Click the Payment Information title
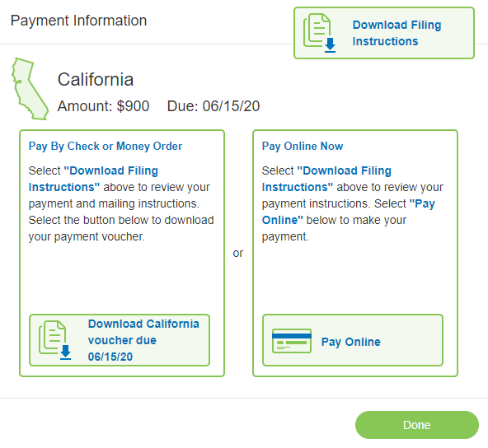Viewport: 488px width, 448px height. click(78, 21)
